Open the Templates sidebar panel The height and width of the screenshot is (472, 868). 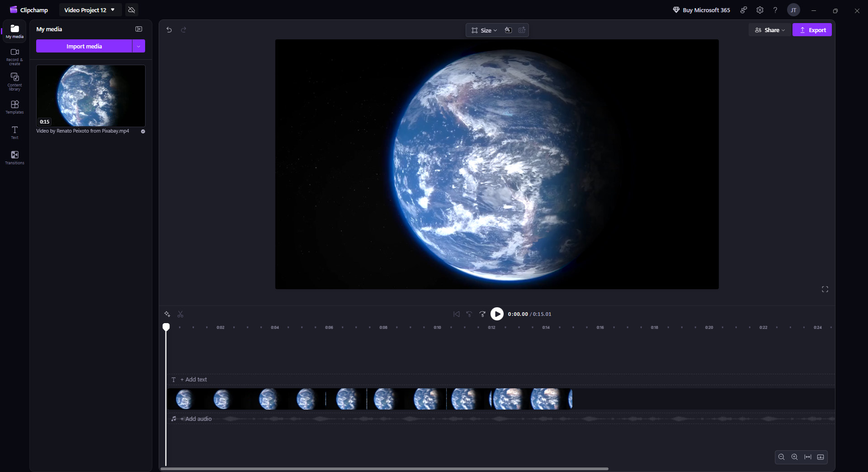(14, 107)
